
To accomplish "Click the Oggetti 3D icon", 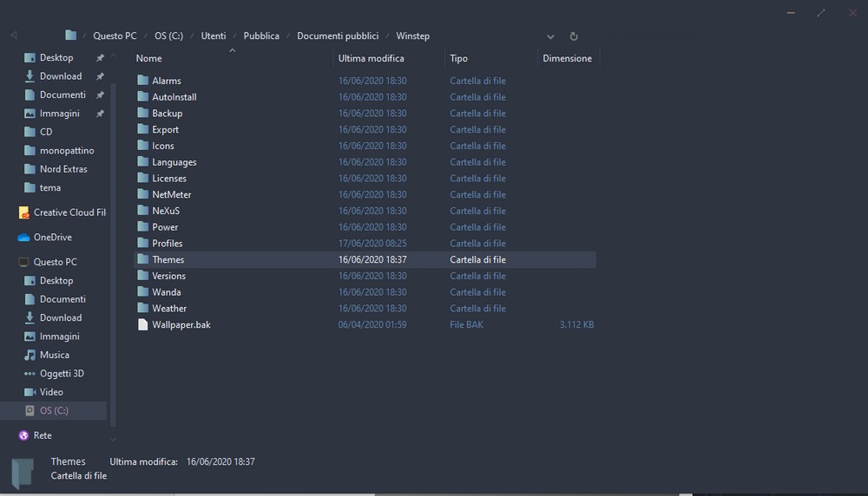I will click(30, 374).
